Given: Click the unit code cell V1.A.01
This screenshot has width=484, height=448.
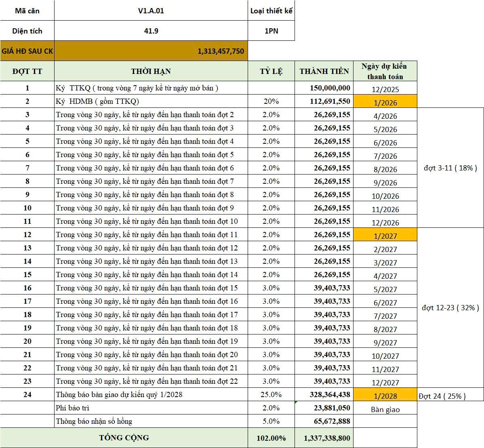Looking at the screenshot, I should point(151,11).
